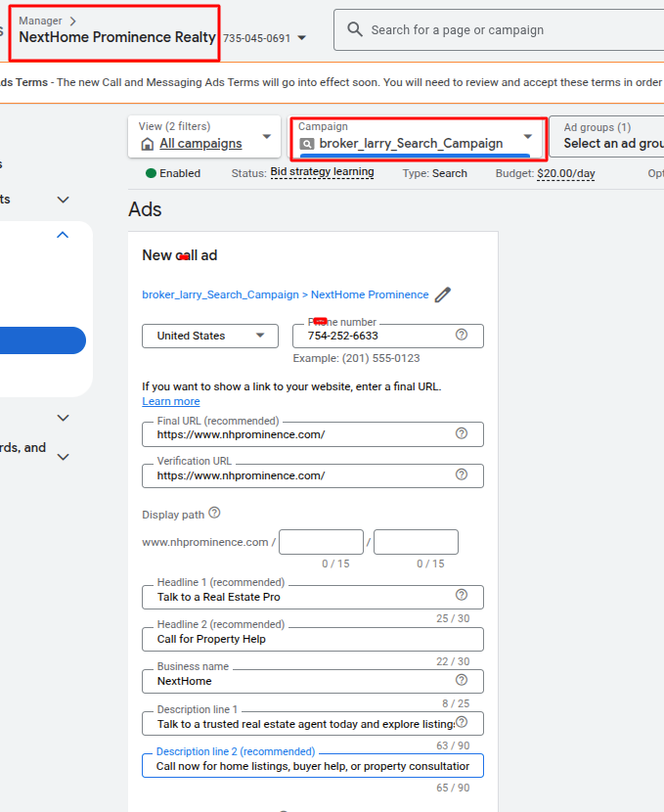664x812 pixels.
Task: Open Headline 1 help icon
Action: [462, 595]
